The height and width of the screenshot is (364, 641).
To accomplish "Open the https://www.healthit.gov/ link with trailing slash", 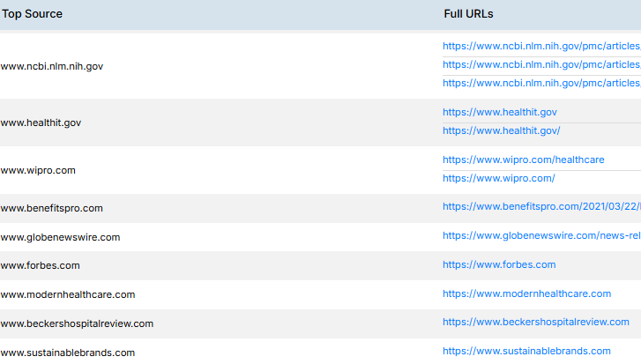I will point(501,130).
